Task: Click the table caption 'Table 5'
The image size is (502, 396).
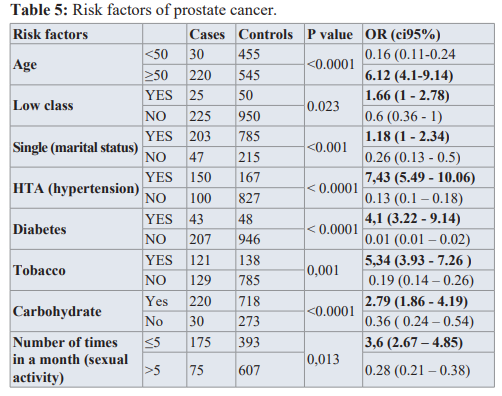Action: coord(39,10)
